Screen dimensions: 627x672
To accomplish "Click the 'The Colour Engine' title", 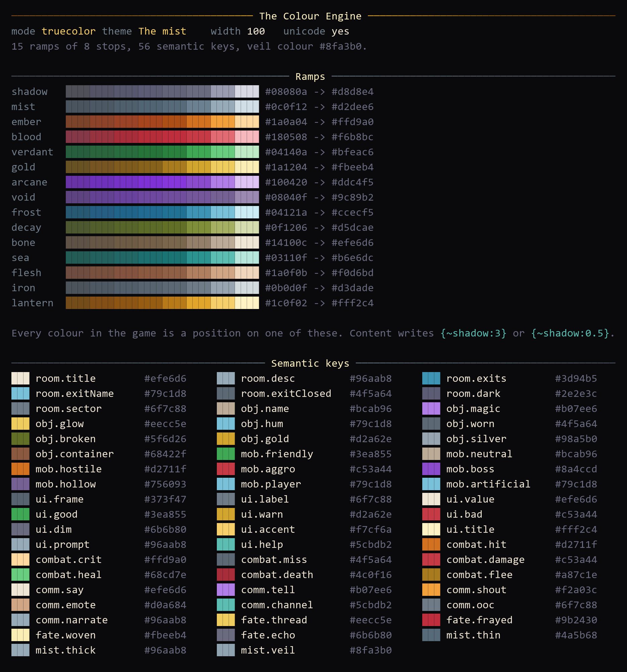I will [310, 16].
